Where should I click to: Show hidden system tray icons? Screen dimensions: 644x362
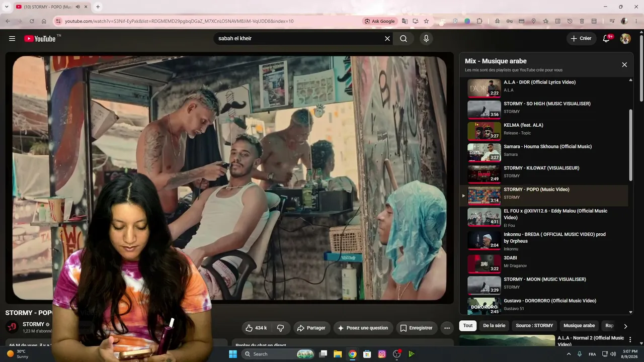click(569, 354)
